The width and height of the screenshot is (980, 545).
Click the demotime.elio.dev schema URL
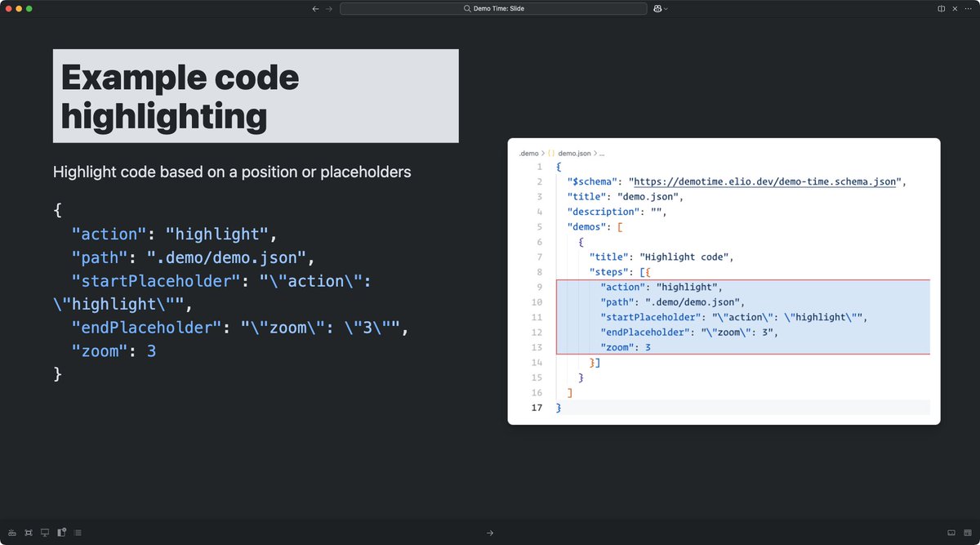[x=765, y=182]
